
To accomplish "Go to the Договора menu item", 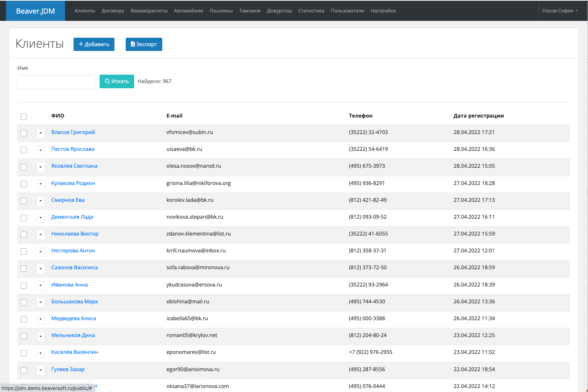I will (112, 11).
